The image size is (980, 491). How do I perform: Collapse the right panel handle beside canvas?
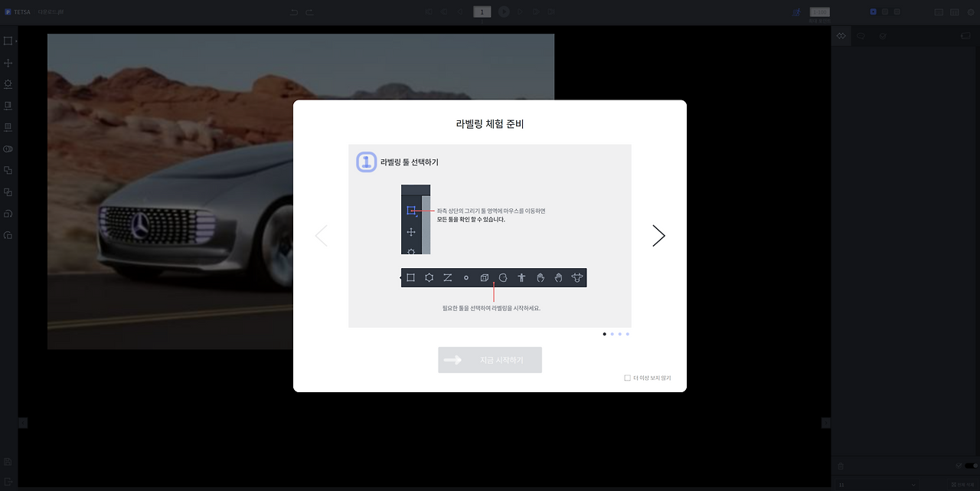[826, 423]
